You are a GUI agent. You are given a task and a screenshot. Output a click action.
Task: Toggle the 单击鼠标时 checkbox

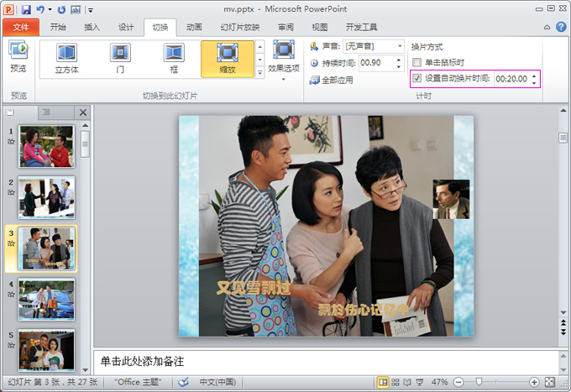[x=417, y=63]
